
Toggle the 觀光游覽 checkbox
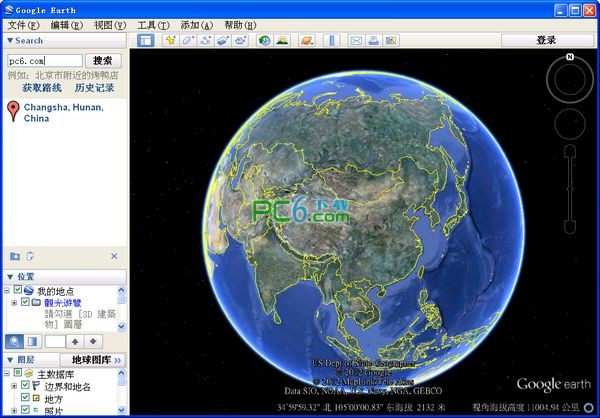25,302
